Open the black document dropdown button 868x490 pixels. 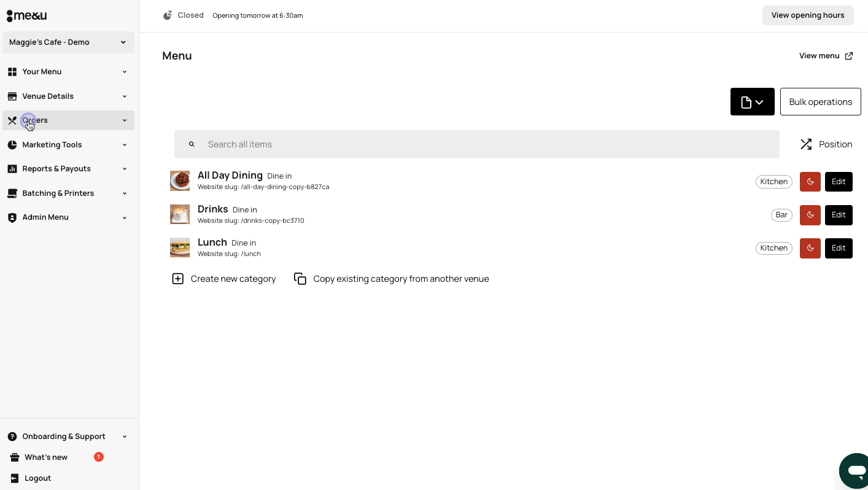(752, 102)
